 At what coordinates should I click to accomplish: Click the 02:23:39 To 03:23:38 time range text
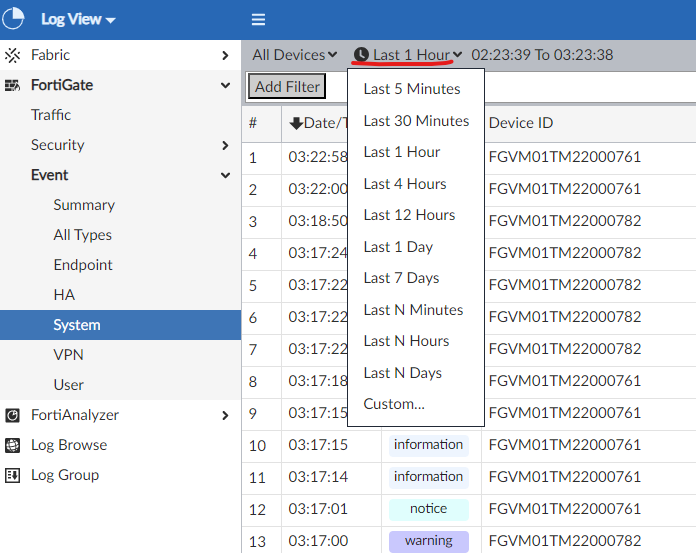[542, 55]
